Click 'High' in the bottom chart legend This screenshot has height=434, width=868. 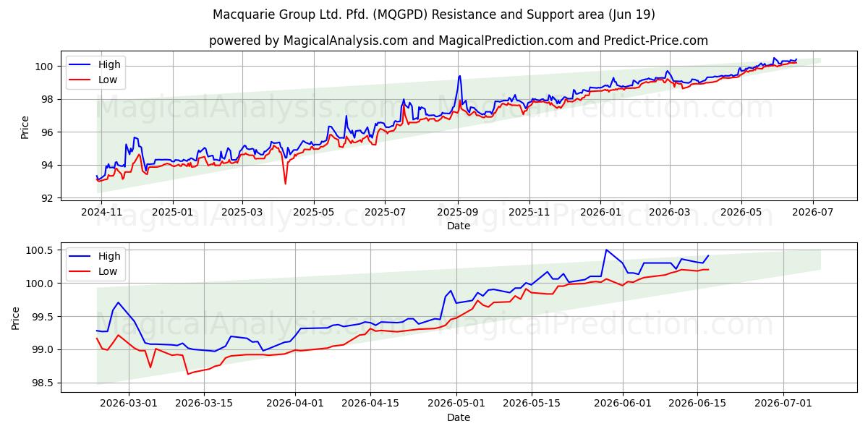tap(109, 256)
